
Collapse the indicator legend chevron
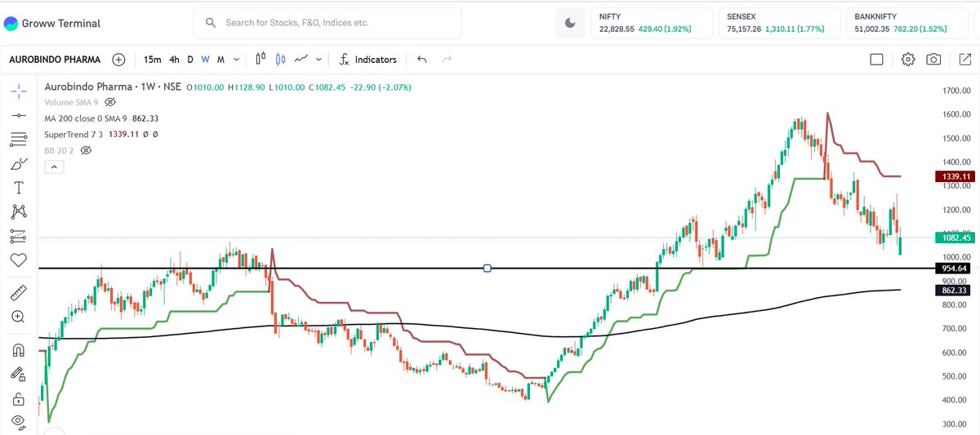[52, 167]
